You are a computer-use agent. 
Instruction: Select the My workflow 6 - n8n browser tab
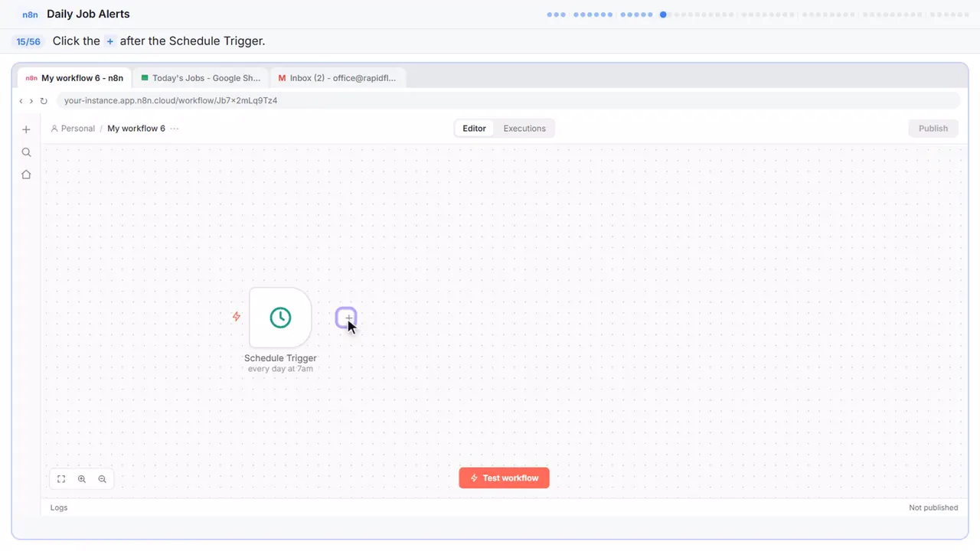point(73,78)
